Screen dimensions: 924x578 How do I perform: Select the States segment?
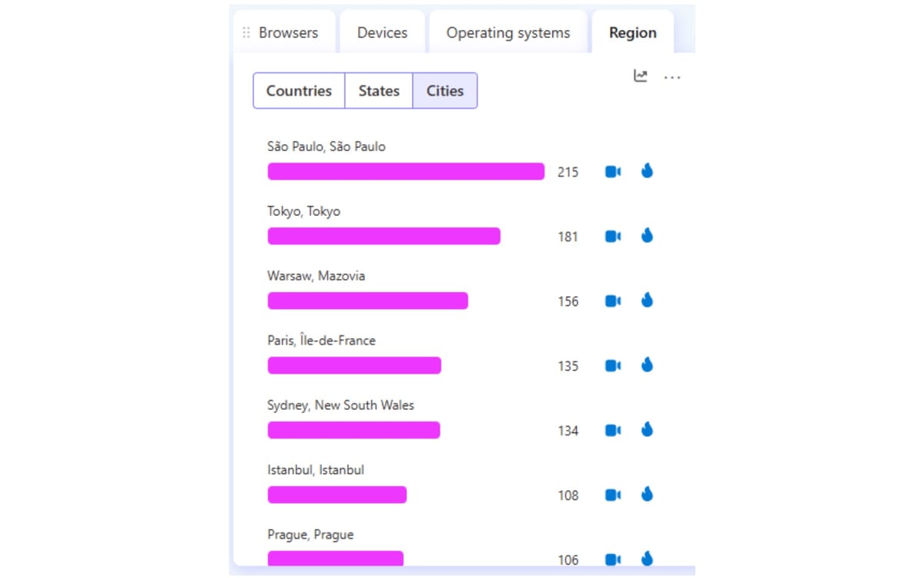pyautogui.click(x=379, y=90)
